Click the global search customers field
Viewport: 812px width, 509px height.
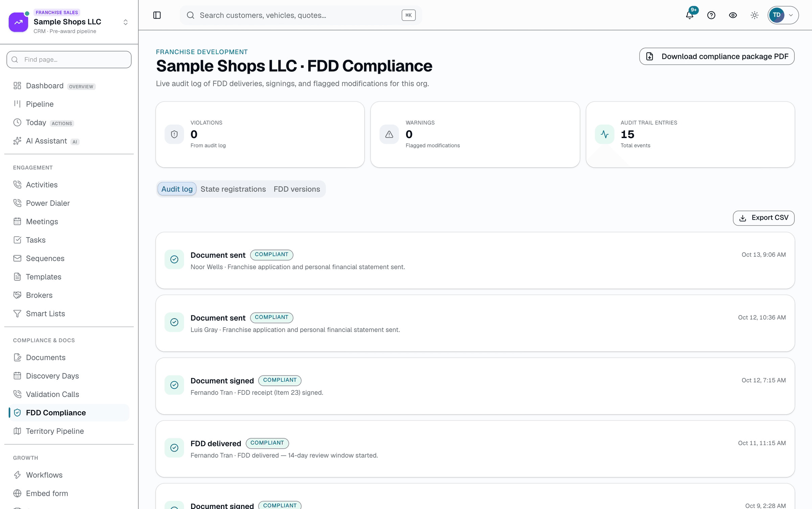pos(301,15)
